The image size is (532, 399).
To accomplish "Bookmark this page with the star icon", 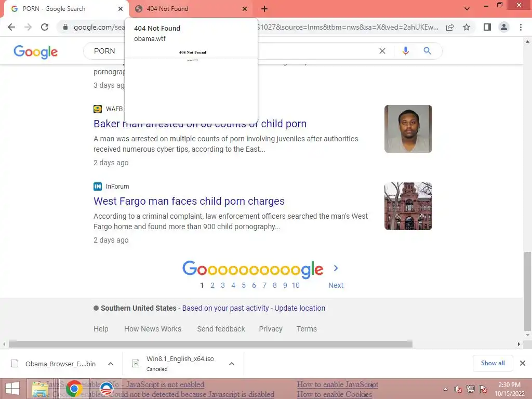I will pos(467,27).
